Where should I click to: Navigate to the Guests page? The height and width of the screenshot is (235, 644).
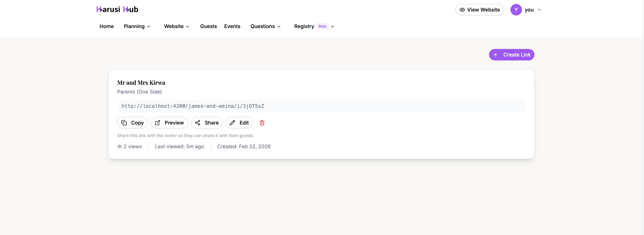pos(208,26)
